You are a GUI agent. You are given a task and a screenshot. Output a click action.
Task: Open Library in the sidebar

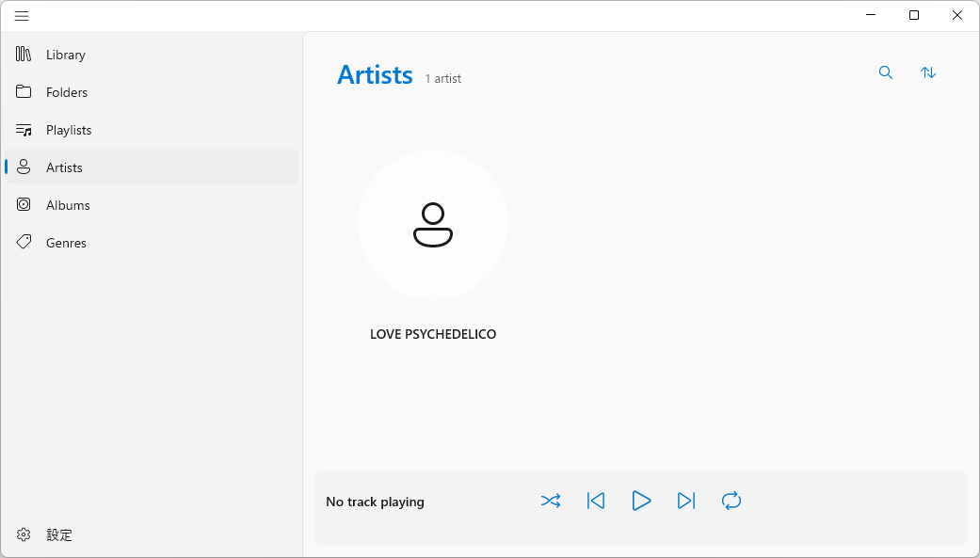(x=65, y=55)
